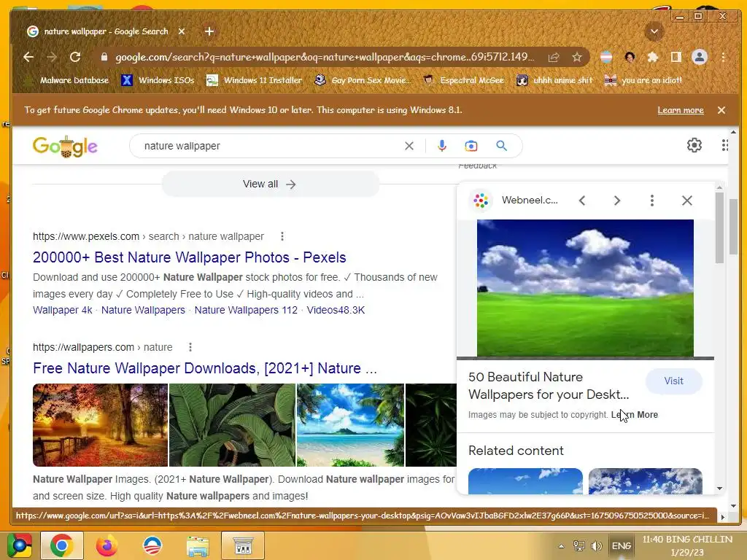Screen dimensions: 747x560
Task: Open a new tab
Action: (x=209, y=31)
